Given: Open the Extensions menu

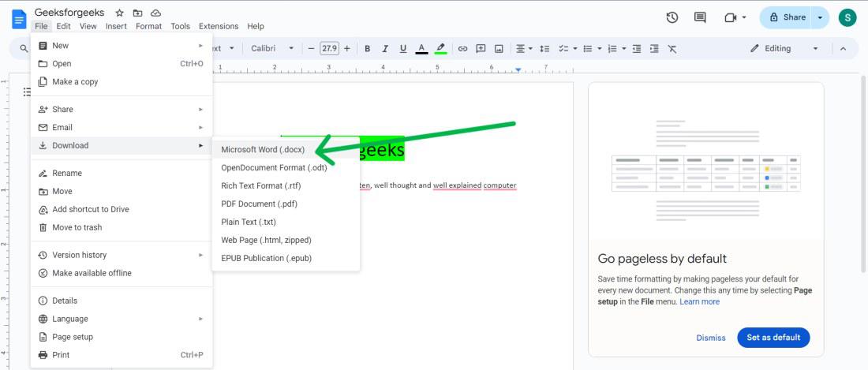Looking at the screenshot, I should [219, 26].
